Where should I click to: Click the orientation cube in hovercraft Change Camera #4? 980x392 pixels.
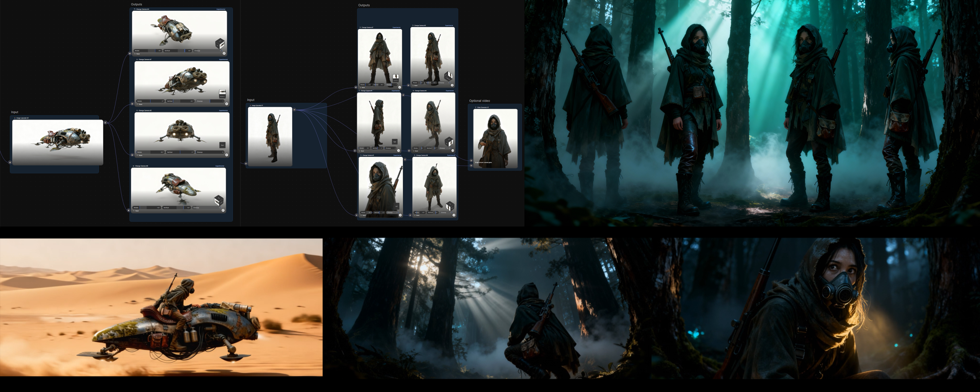tap(220, 43)
